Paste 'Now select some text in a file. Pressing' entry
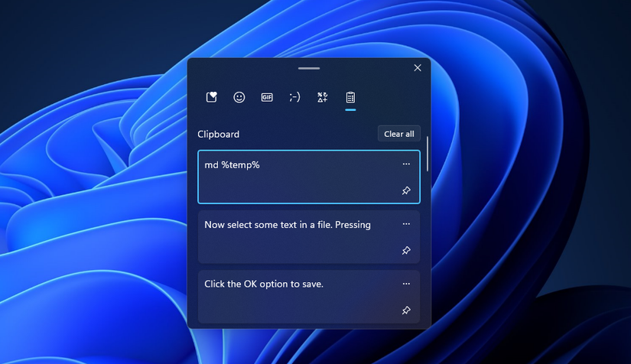 (x=309, y=237)
